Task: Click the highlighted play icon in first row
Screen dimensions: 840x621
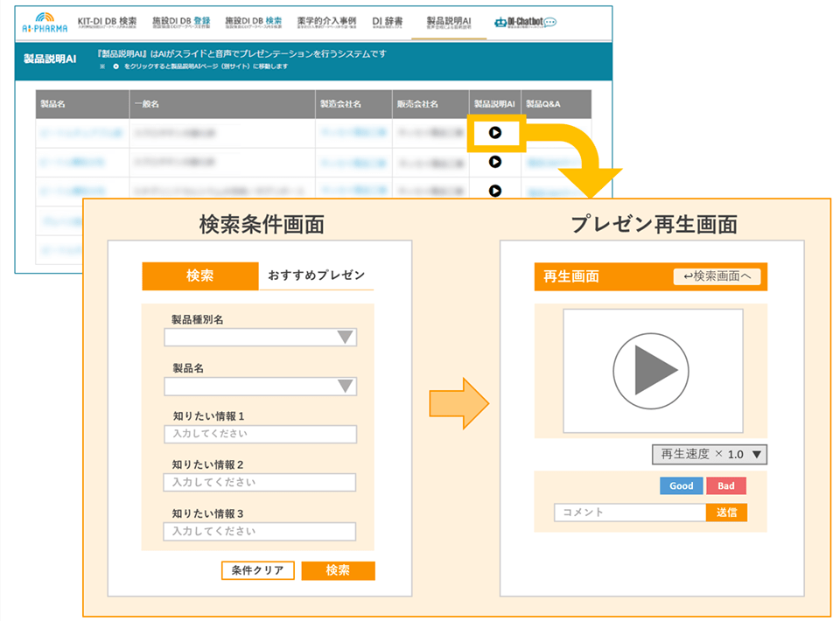Action: tap(495, 133)
